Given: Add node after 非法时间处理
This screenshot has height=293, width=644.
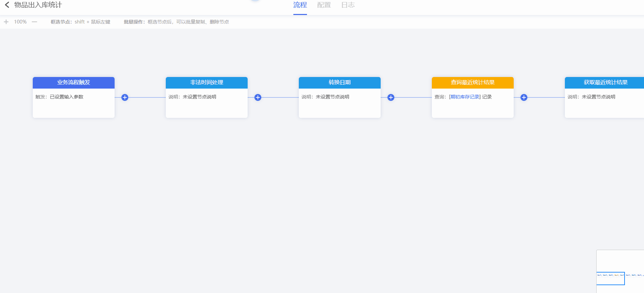Looking at the screenshot, I should [x=258, y=97].
